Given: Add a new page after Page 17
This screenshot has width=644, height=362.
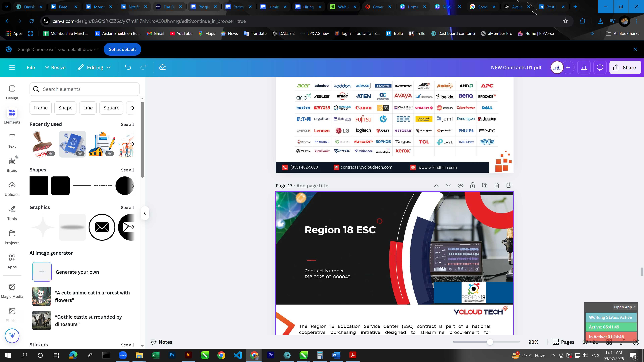Looking at the screenshot, I should point(509,185).
